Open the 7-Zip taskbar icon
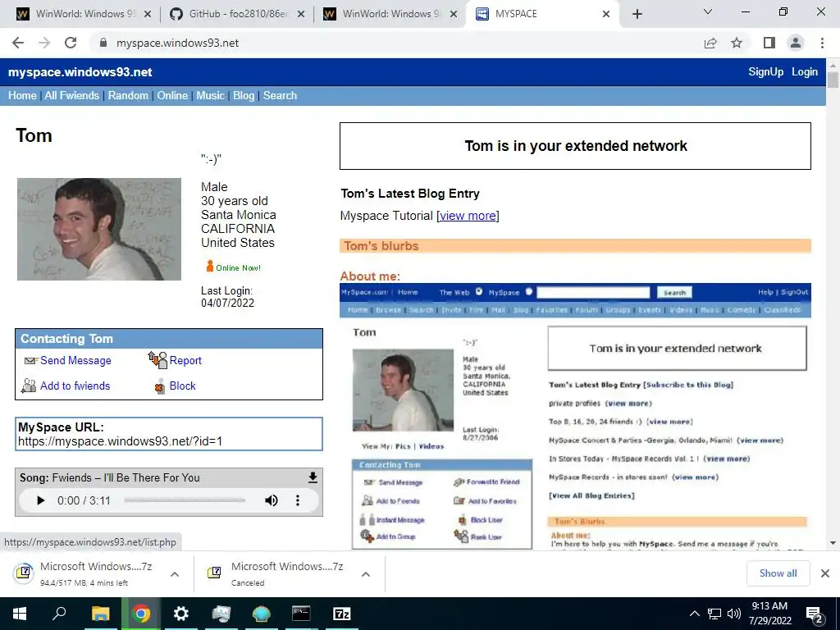The image size is (840, 630). click(342, 614)
